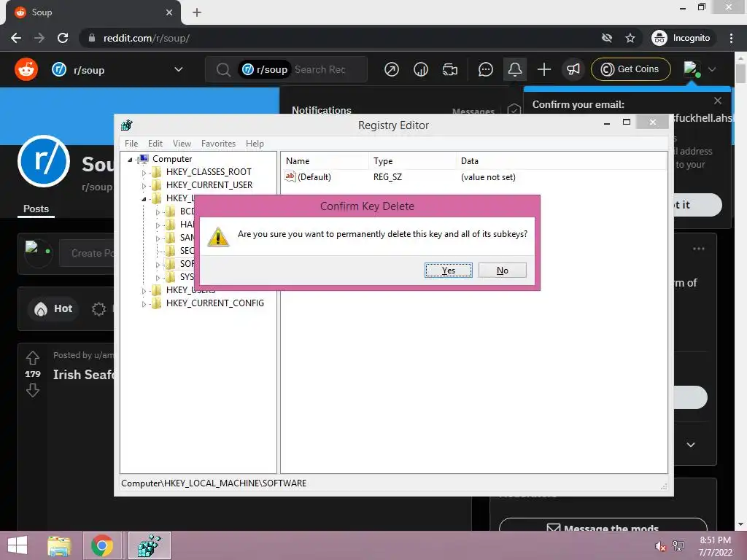Image resolution: width=747 pixels, height=560 pixels.
Task: Open the View menu in Registry Editor
Action: click(x=182, y=144)
